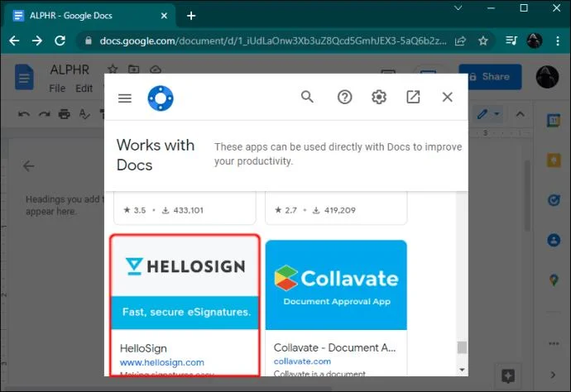Click the Explore button at bottom right
This screenshot has height=392, width=571.
(x=507, y=375)
